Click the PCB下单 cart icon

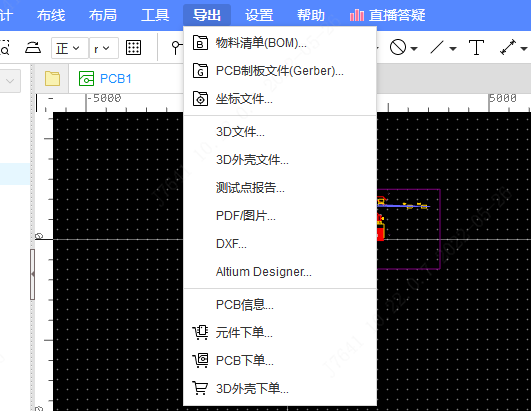point(200,361)
